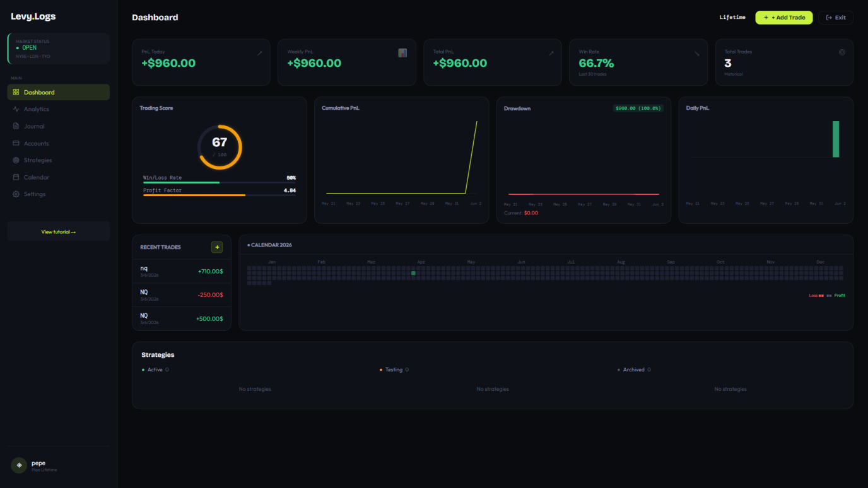This screenshot has height=488, width=868.
Task: Click the Loss legend label in calendar
Action: tap(813, 295)
